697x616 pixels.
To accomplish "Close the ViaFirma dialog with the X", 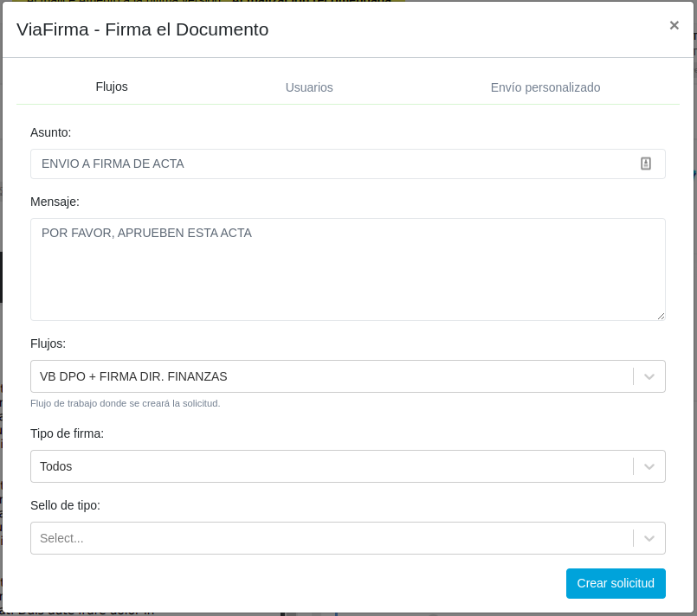I will (x=674, y=25).
